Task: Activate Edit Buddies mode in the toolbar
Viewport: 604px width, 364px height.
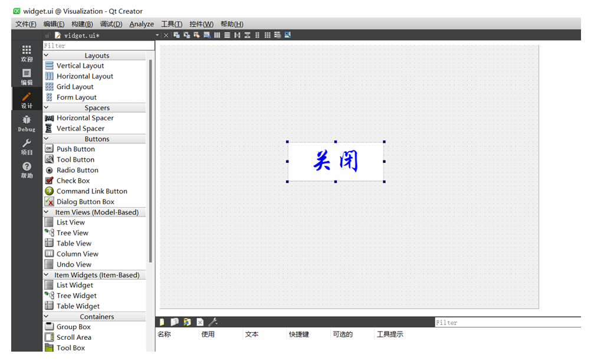Action: 197,35
